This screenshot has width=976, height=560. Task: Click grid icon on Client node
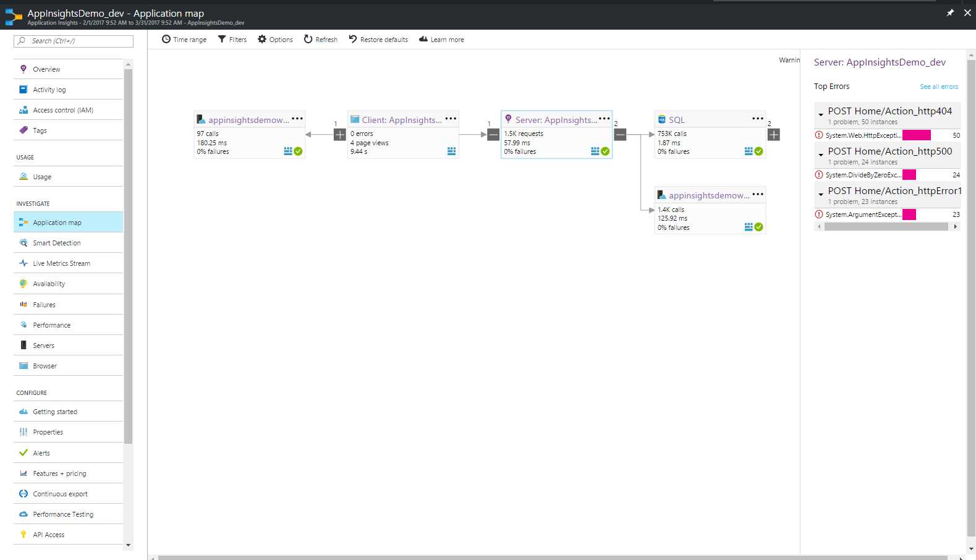click(451, 151)
